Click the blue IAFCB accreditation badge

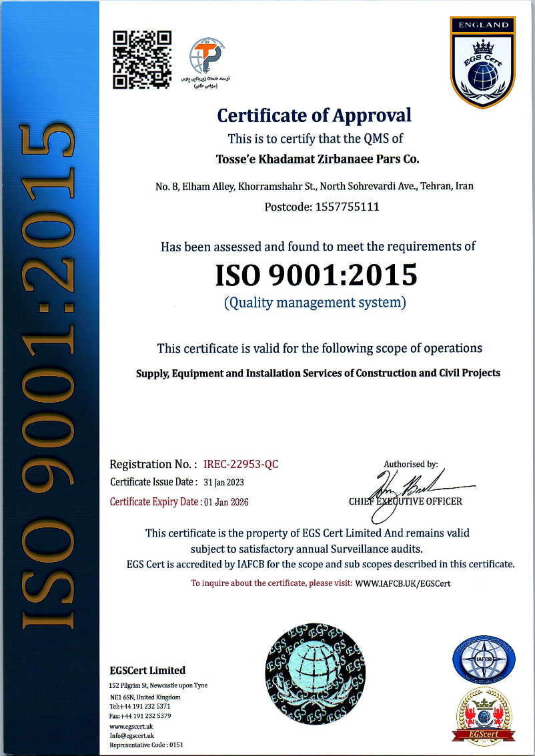click(484, 659)
